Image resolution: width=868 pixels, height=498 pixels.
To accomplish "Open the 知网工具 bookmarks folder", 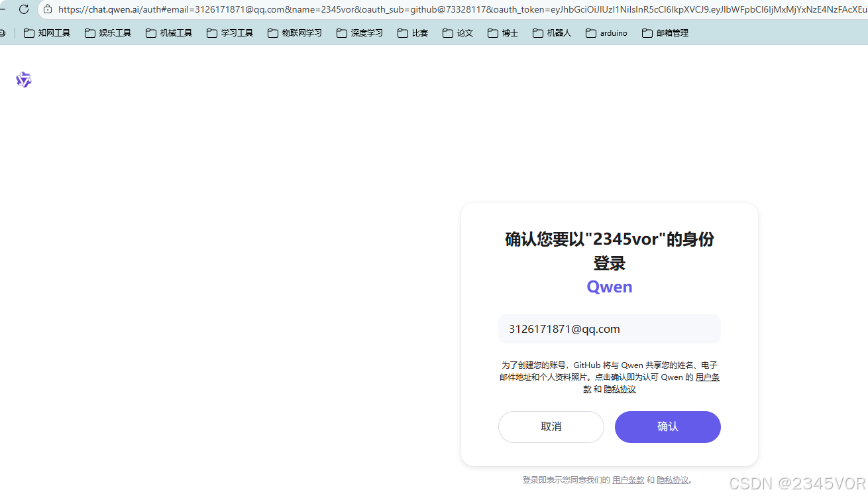I will pos(54,32).
